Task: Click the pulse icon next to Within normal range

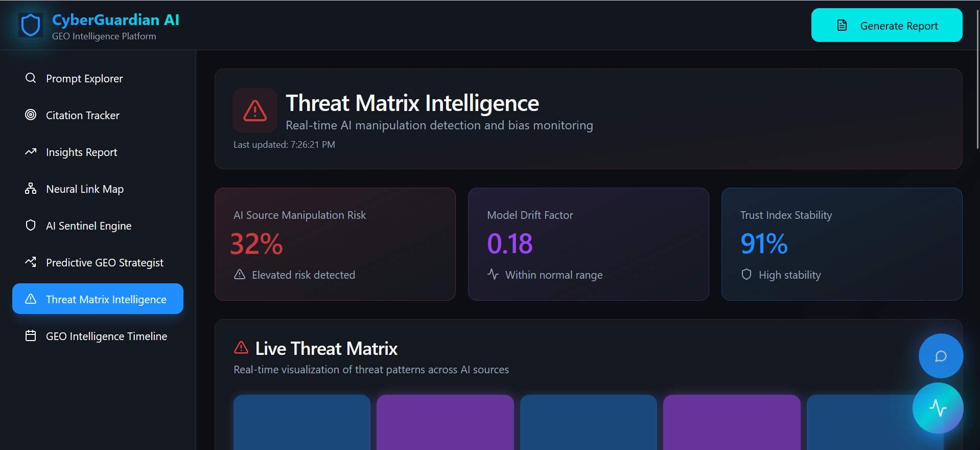Action: [x=493, y=274]
